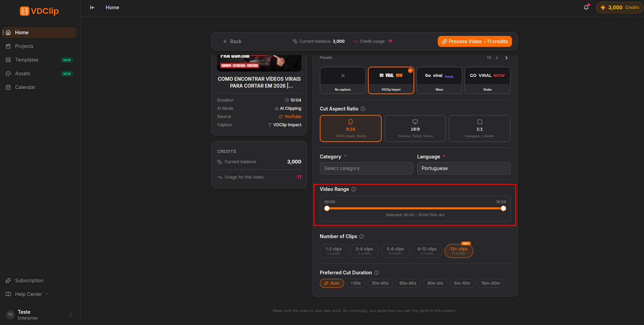Open the Portuguese language dropdown
Screen dimensions: 644x325
464,168
